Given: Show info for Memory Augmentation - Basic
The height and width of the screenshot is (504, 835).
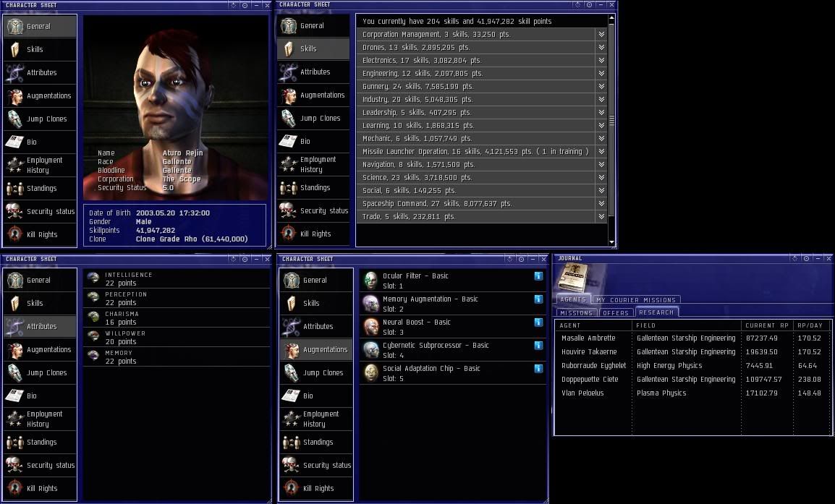Looking at the screenshot, I should (x=538, y=299).
